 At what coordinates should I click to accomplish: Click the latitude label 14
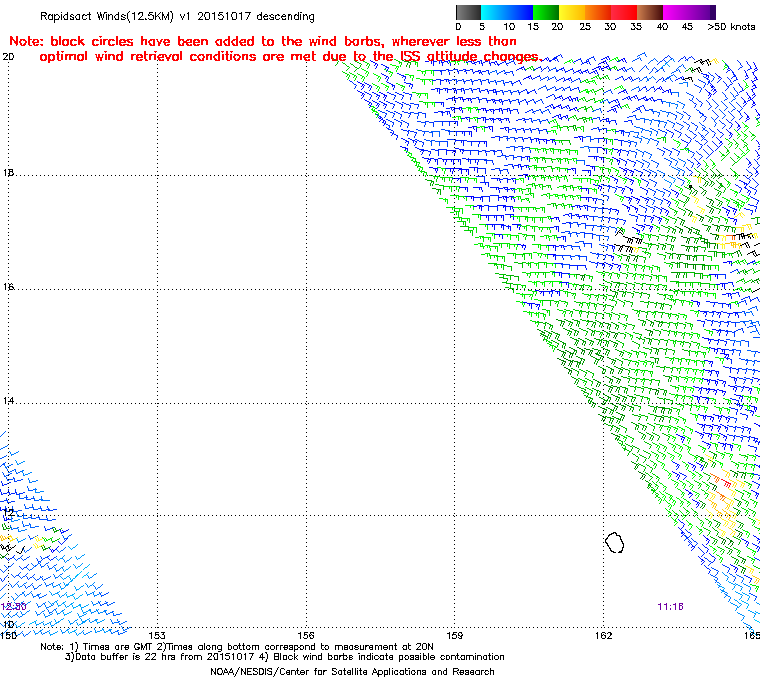(8, 401)
